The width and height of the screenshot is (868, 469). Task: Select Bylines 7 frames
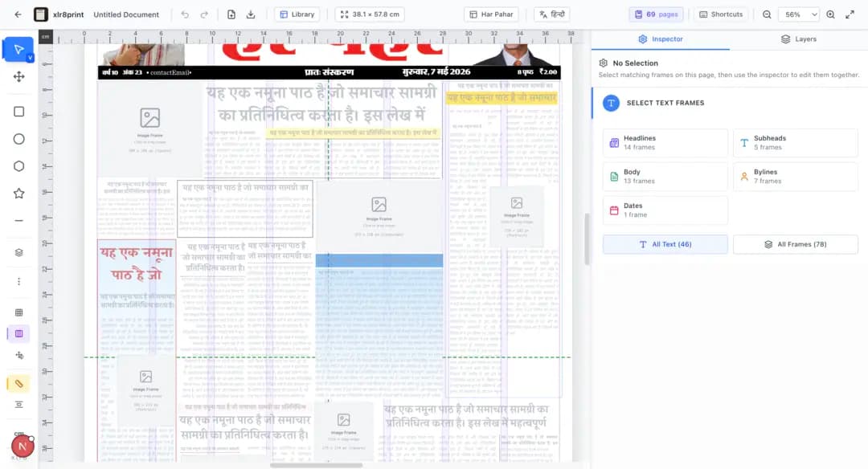click(796, 177)
